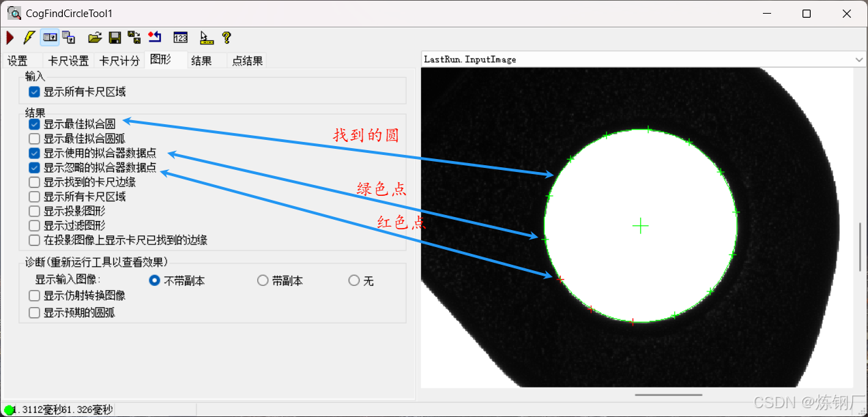Open a tool file with the open folder icon
This screenshot has width=868, height=417.
[x=95, y=38]
